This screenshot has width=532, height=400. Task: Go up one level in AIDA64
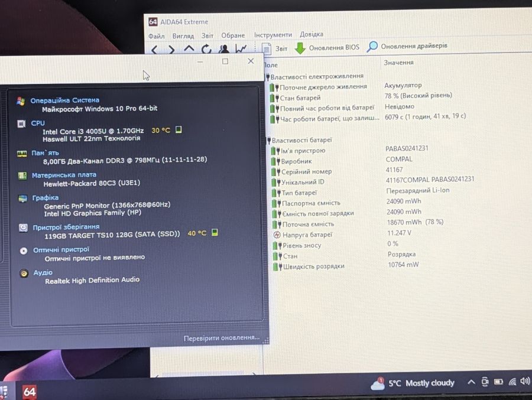(189, 49)
